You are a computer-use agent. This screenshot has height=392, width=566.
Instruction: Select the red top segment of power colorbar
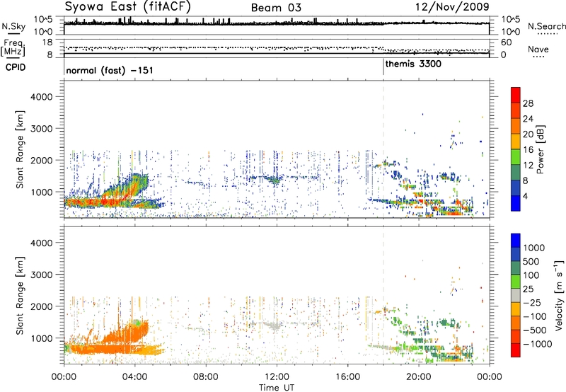coord(516,95)
